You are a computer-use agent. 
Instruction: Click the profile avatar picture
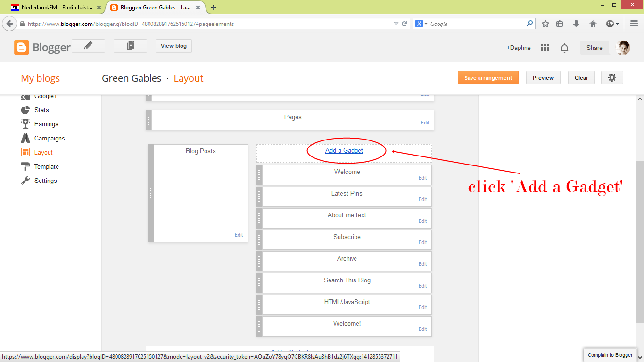click(x=623, y=48)
